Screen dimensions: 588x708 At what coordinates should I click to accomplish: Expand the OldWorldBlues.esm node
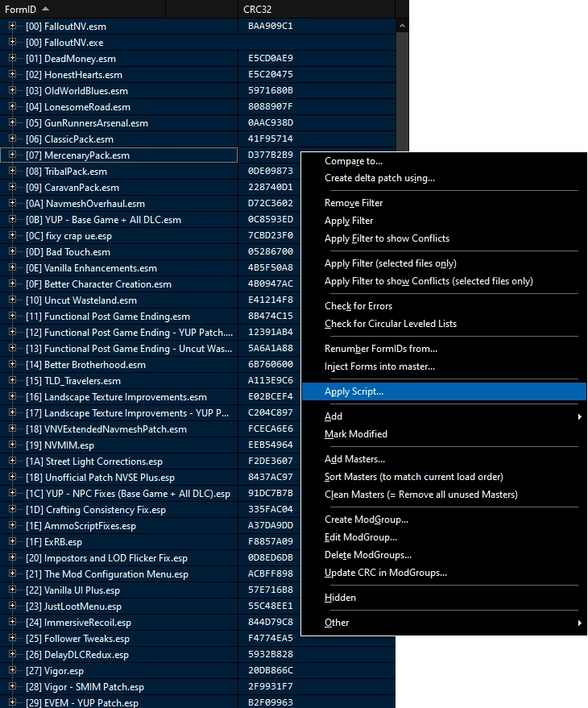click(12, 90)
